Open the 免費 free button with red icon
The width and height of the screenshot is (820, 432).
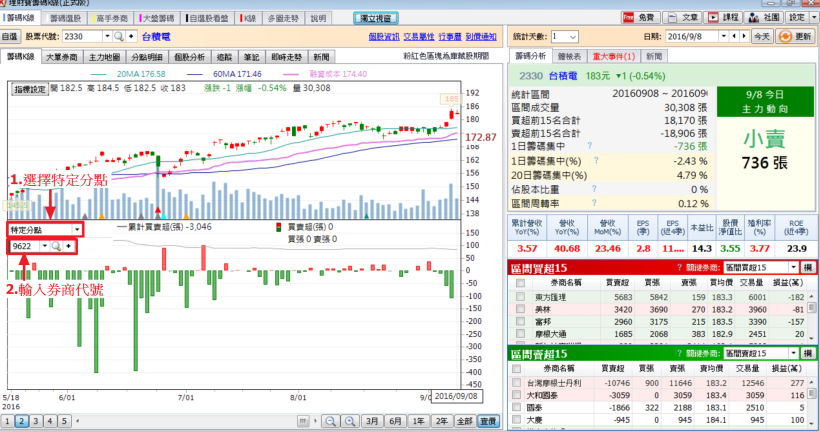641,18
